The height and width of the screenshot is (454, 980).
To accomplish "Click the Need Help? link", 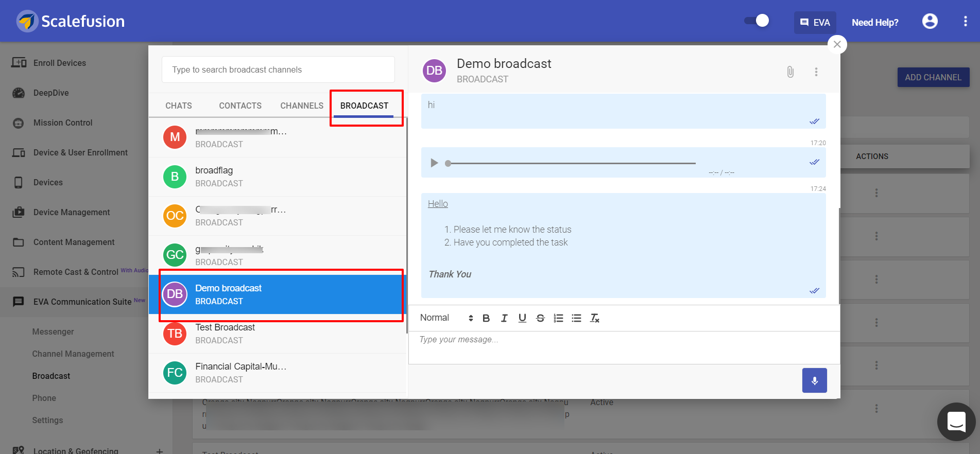I will click(875, 23).
